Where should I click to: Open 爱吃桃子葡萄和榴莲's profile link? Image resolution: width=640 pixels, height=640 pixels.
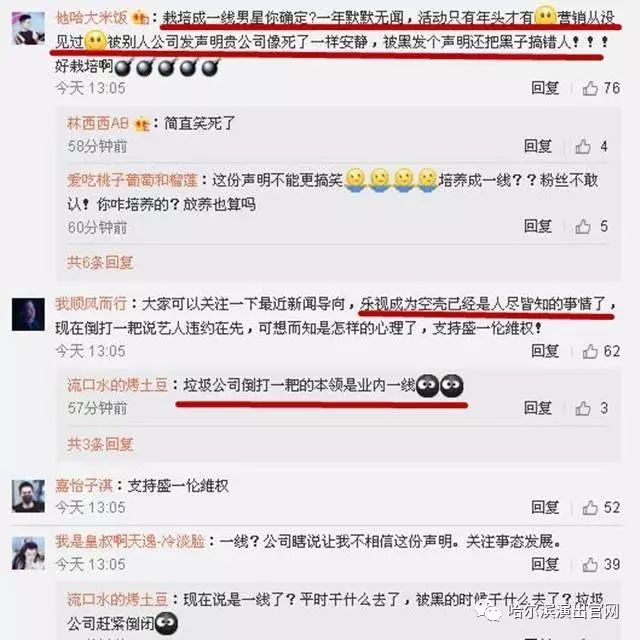coord(133,180)
